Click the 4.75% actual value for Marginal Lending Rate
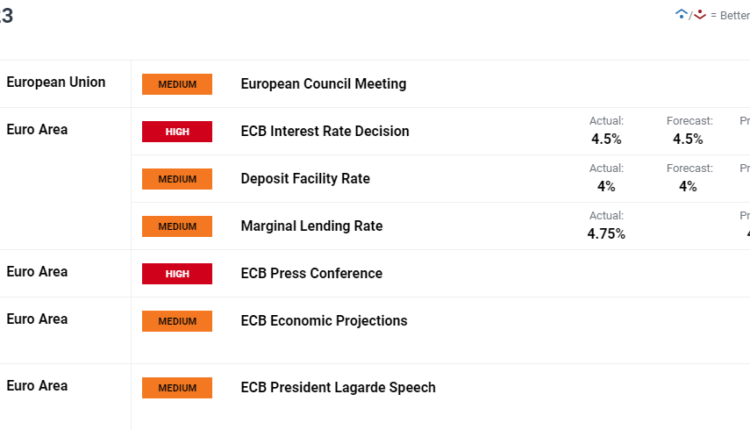750x430 pixels. coord(606,234)
